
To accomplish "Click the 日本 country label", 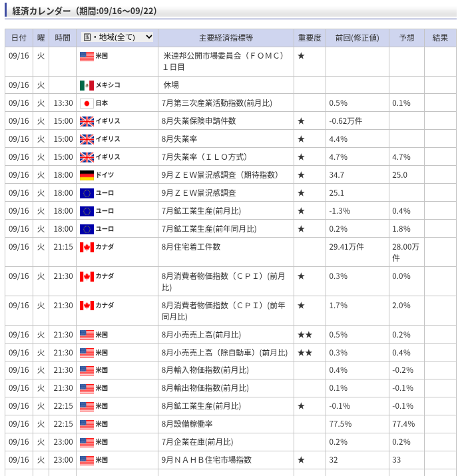I will (x=102, y=103).
